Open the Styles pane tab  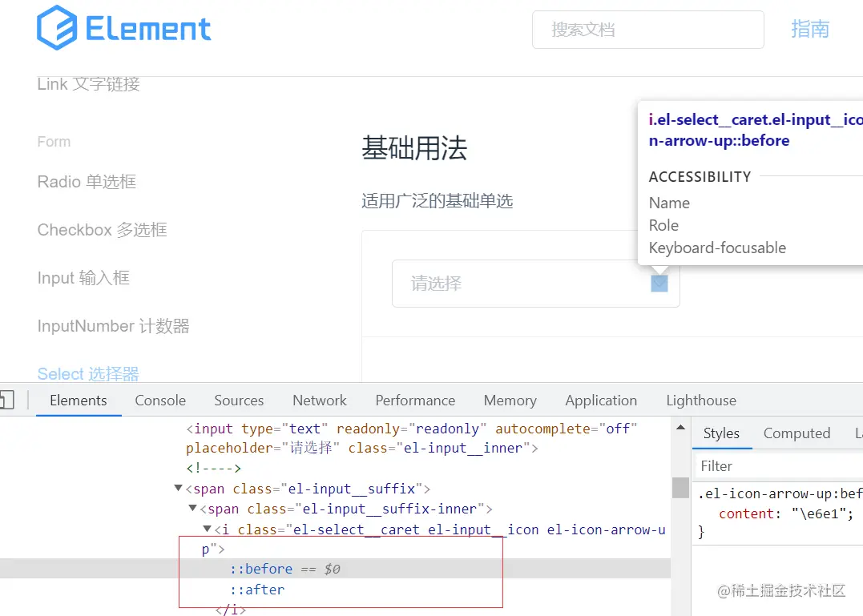coord(721,433)
